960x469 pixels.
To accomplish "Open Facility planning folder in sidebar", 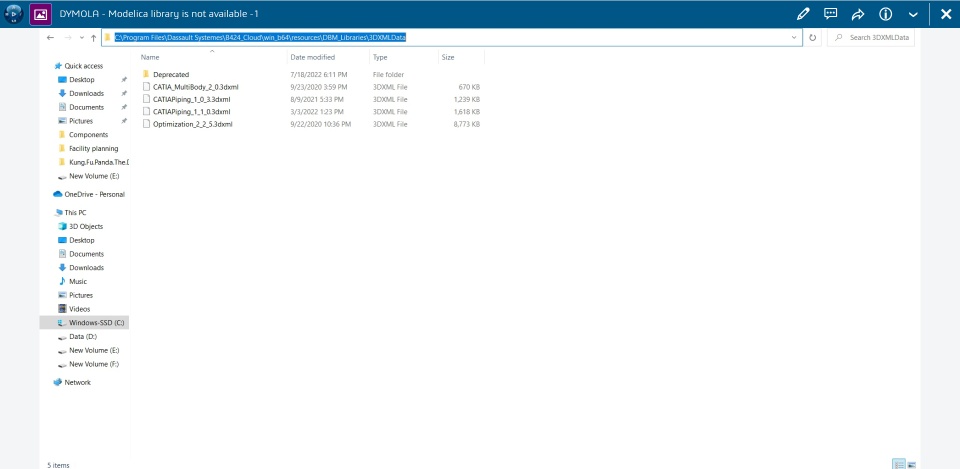I will click(93, 149).
